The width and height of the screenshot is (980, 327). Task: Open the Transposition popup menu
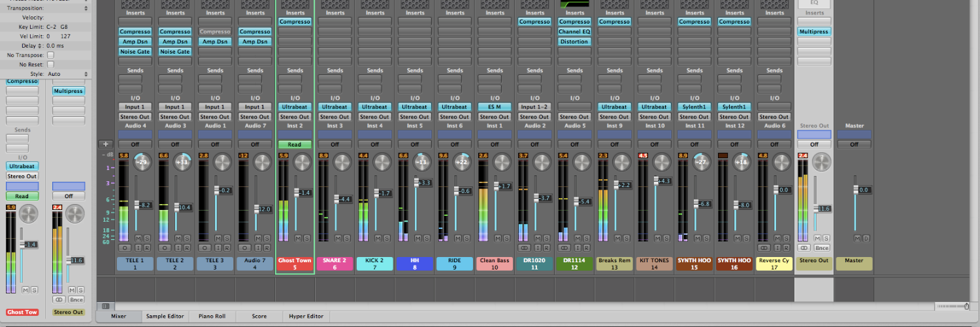(x=69, y=9)
